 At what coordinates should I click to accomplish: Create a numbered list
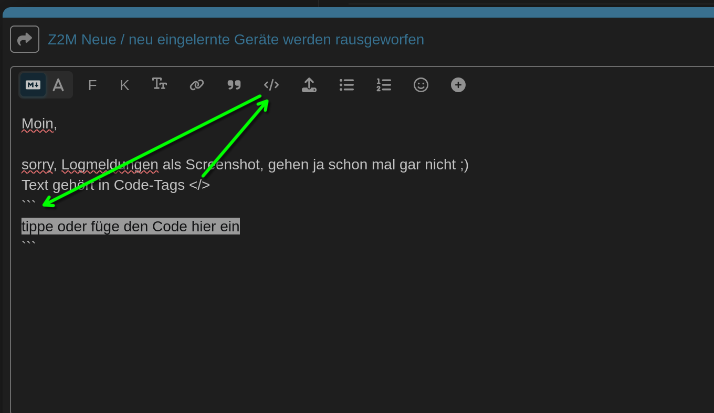coord(384,85)
